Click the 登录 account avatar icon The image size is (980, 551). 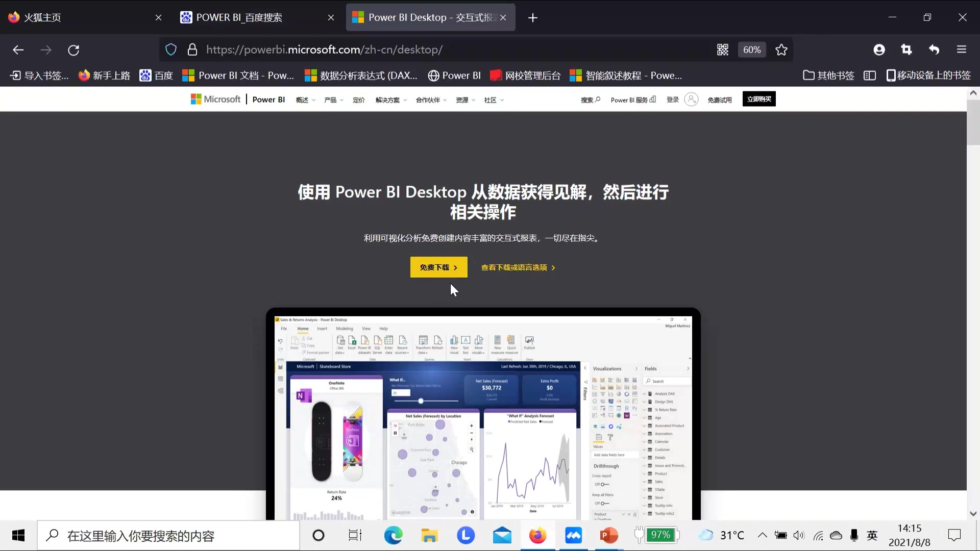point(691,99)
